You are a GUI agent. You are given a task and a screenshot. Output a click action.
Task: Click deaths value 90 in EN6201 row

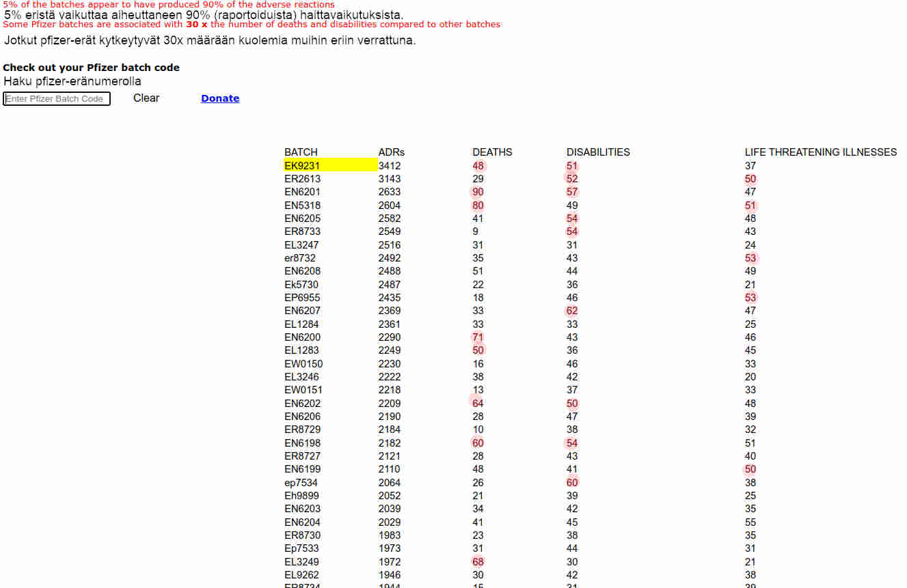(478, 192)
